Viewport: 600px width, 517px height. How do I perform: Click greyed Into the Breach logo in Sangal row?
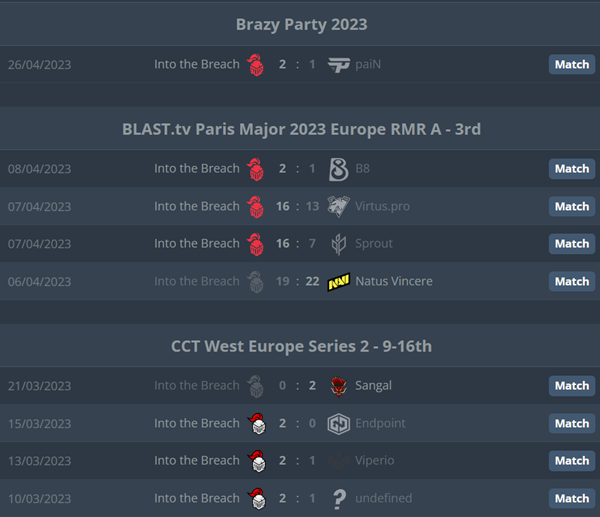(256, 386)
